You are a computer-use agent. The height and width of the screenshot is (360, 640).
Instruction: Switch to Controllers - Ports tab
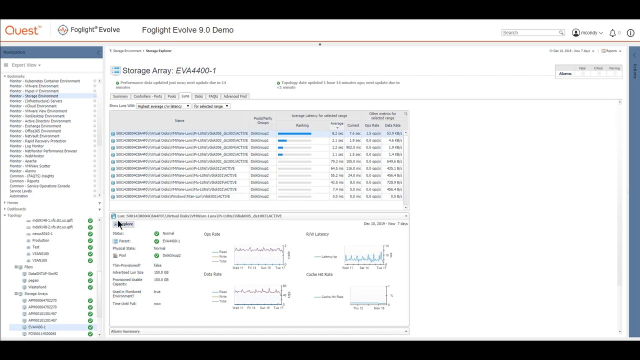148,97
